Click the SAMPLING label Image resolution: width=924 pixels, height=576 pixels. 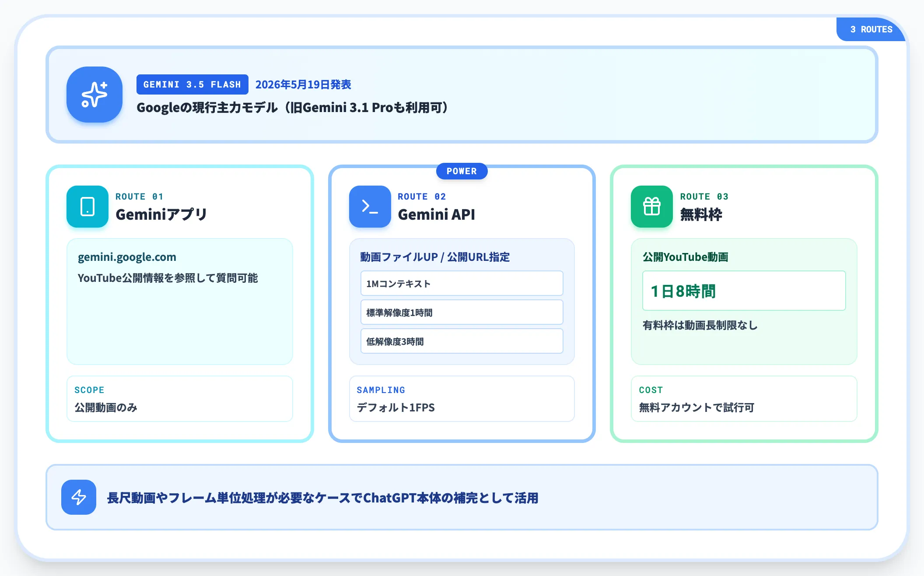381,390
